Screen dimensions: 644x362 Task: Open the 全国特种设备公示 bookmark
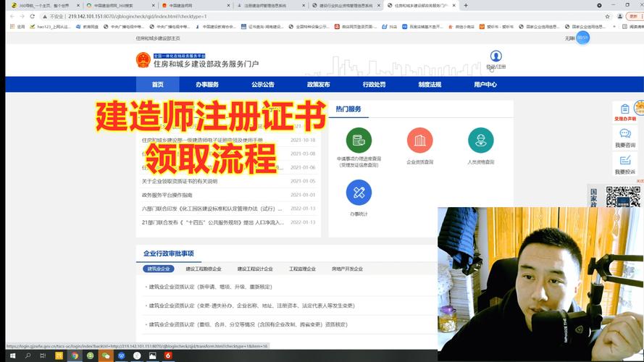click(309, 27)
